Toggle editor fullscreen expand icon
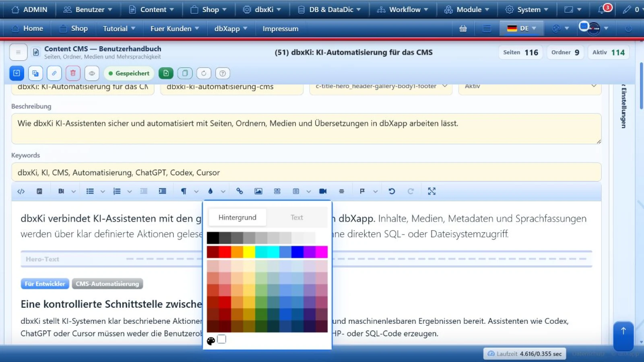644x362 pixels. tap(432, 191)
